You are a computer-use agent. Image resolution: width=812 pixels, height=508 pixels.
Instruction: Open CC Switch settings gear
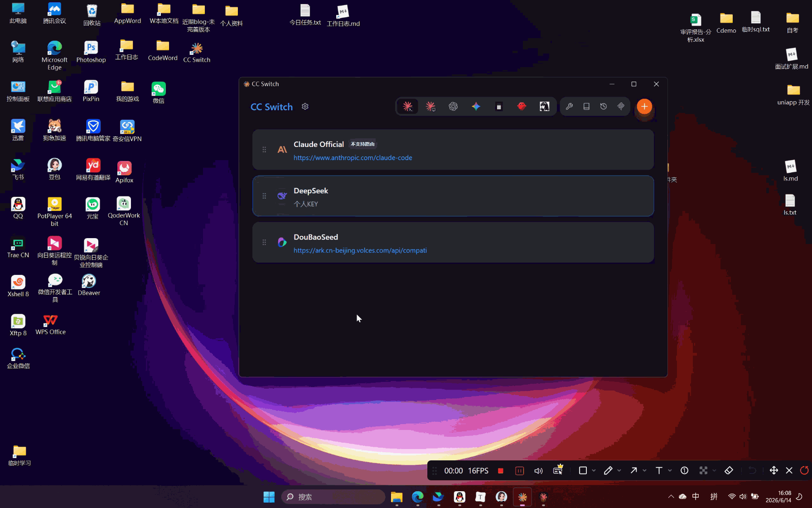coord(305,107)
